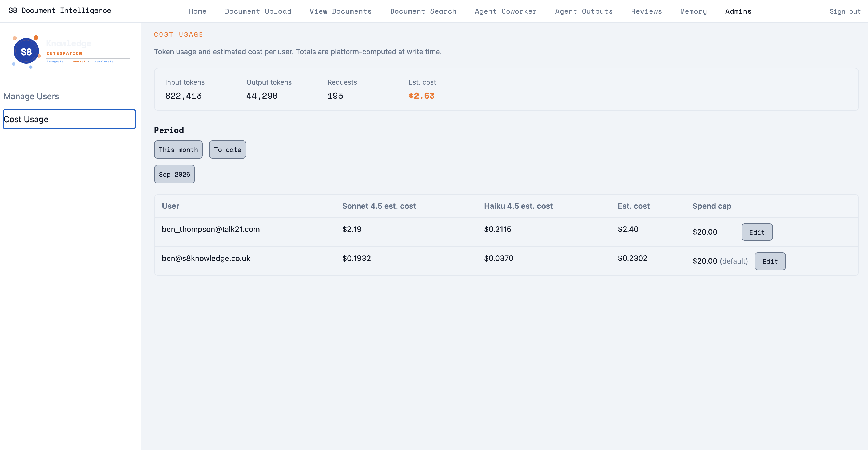Click the $2.63 total est. cost
868x450 pixels.
421,96
